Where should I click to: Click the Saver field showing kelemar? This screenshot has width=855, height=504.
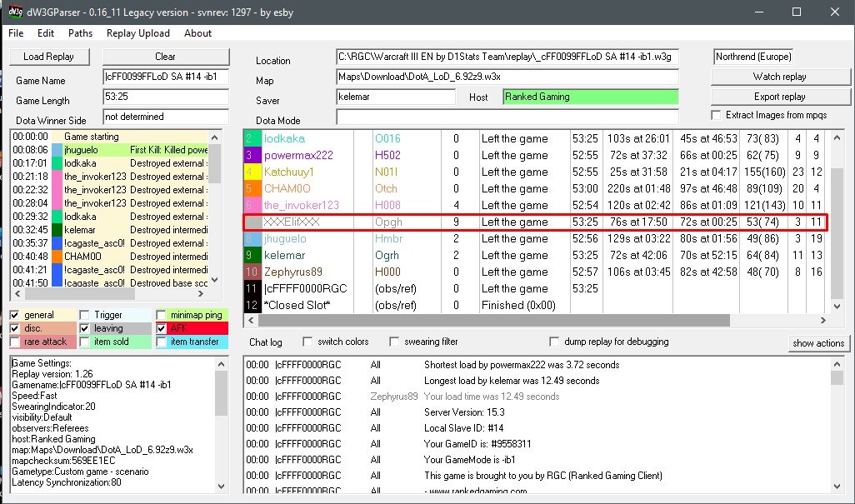tap(396, 97)
